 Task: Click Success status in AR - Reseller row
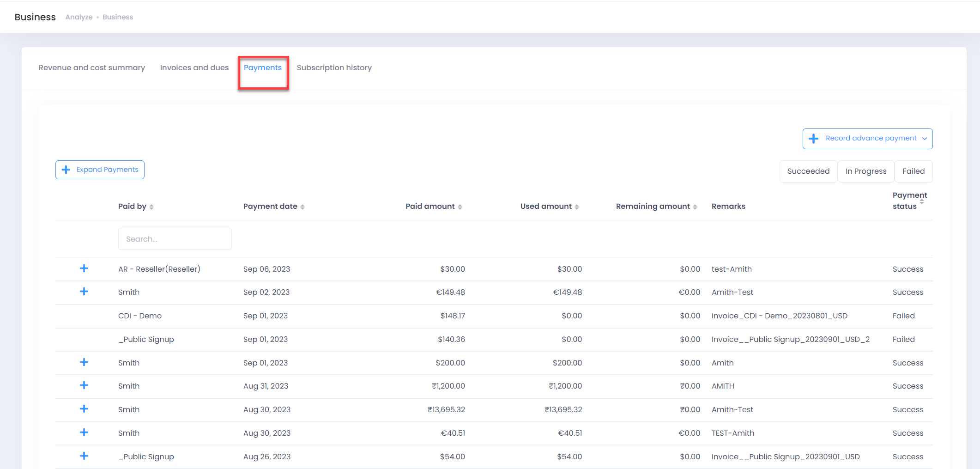pos(908,269)
